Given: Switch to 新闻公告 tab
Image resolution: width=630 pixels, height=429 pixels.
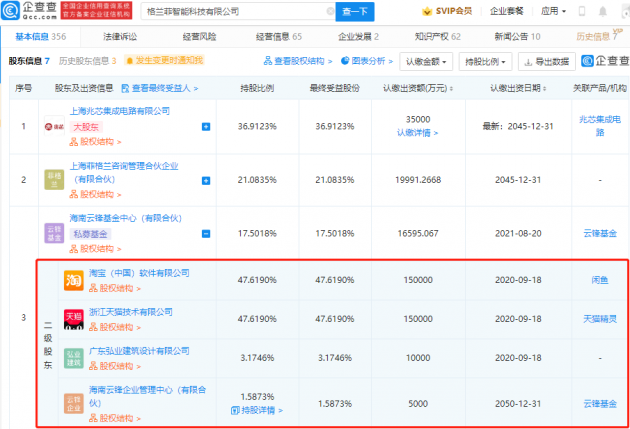Looking at the screenshot, I should pyautogui.click(x=517, y=37).
